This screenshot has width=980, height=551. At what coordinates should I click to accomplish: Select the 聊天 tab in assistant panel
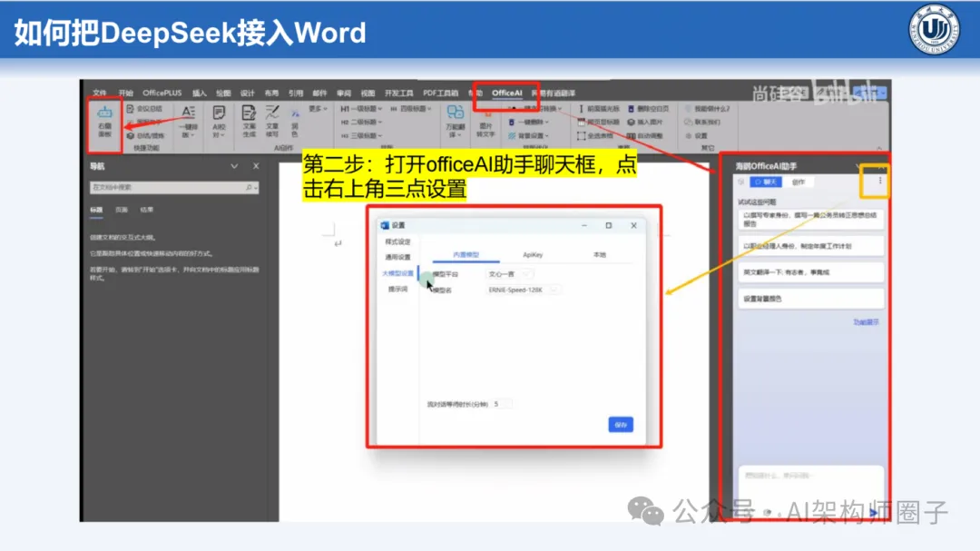(766, 182)
